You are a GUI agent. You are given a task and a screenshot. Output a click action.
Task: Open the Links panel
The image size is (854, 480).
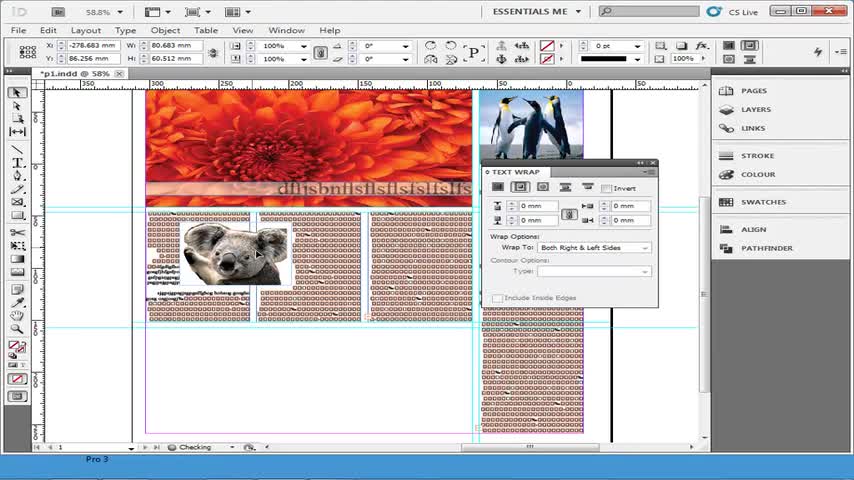pos(753,128)
